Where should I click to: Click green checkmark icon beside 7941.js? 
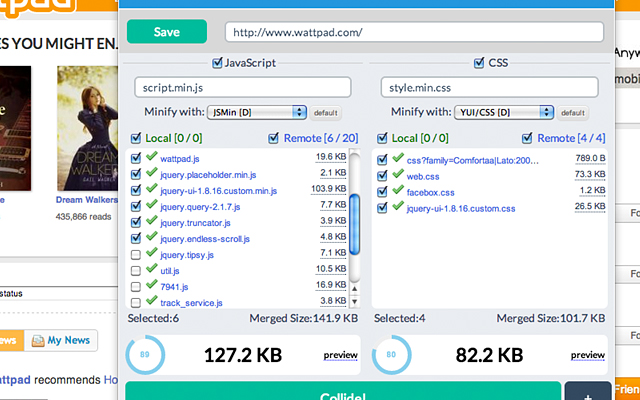(x=152, y=284)
